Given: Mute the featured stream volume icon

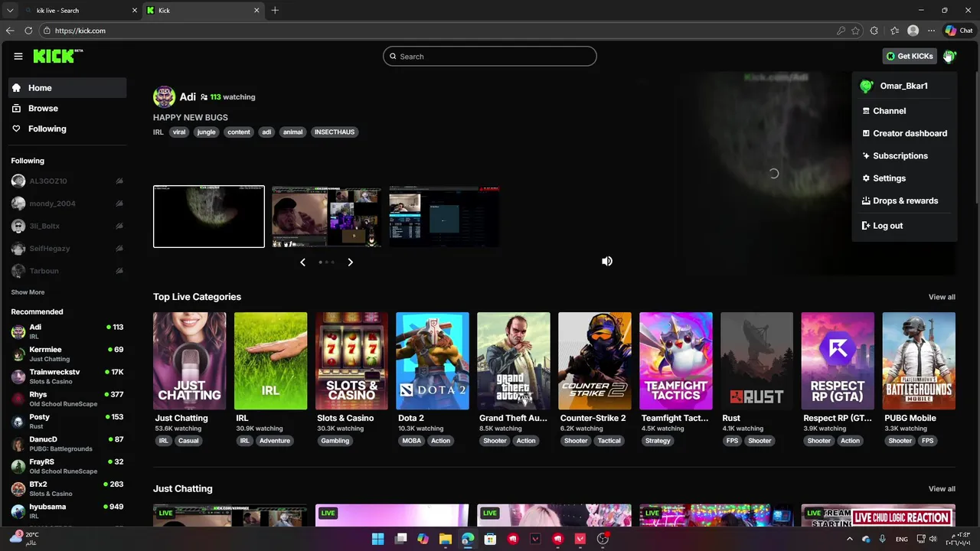Looking at the screenshot, I should (607, 261).
